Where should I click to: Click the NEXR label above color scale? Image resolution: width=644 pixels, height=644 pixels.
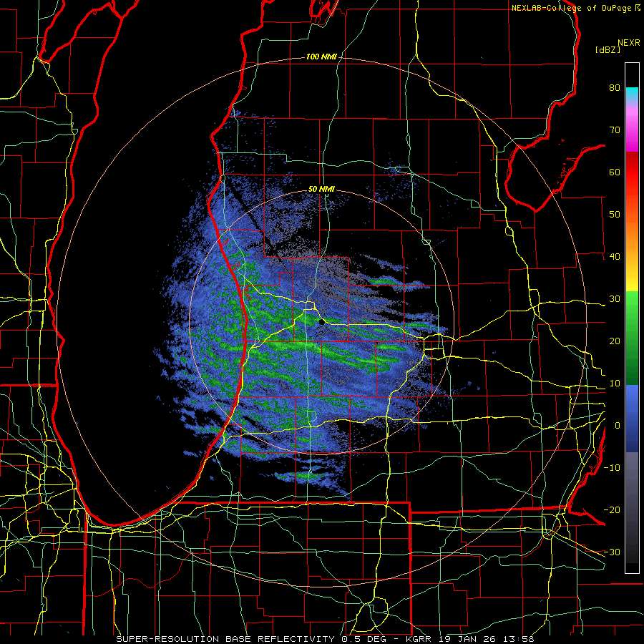(x=629, y=43)
